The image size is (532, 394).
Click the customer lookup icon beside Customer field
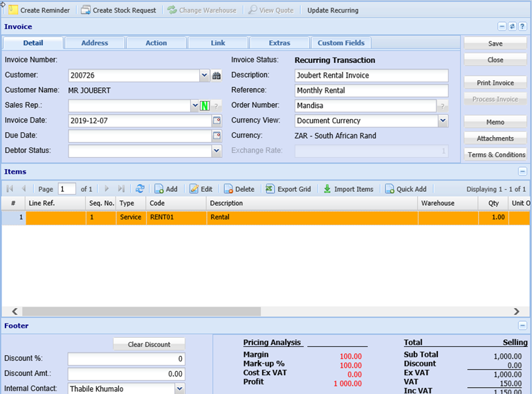216,75
